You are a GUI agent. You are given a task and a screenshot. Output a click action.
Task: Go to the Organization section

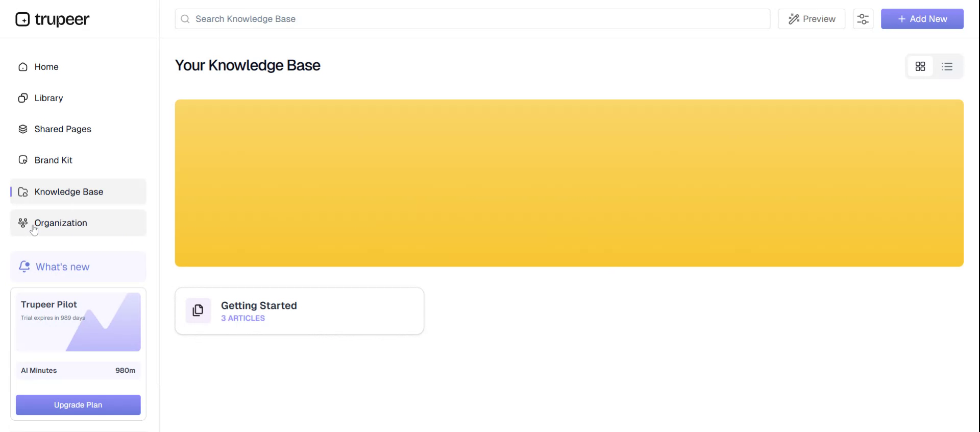pos(61,223)
